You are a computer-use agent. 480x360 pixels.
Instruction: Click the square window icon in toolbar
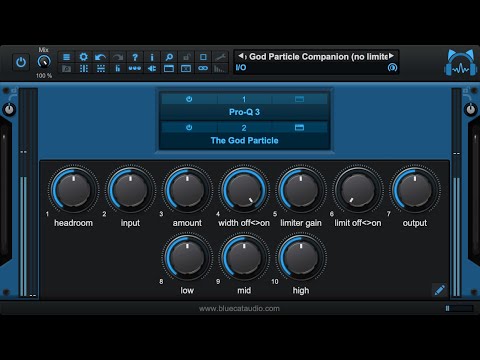[203, 57]
